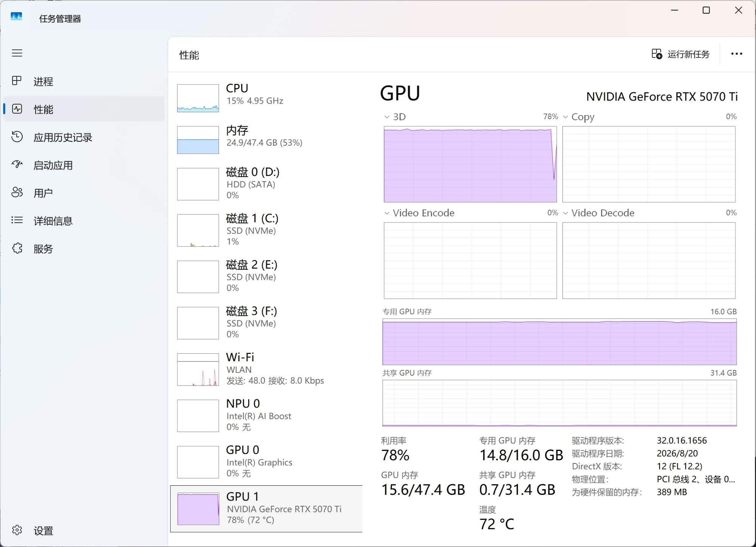This screenshot has width=756, height=547.
Task: Switch to 应用历史记录 page
Action: click(x=84, y=137)
